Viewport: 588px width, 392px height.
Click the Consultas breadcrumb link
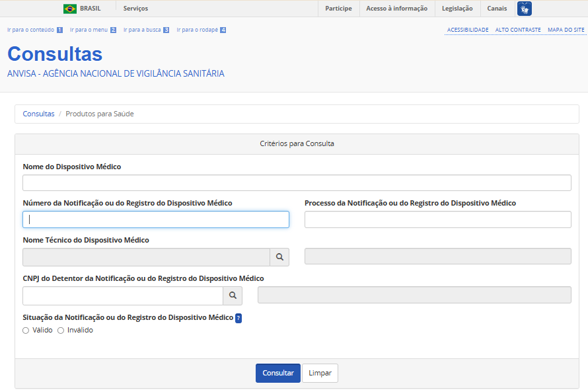[x=38, y=114]
